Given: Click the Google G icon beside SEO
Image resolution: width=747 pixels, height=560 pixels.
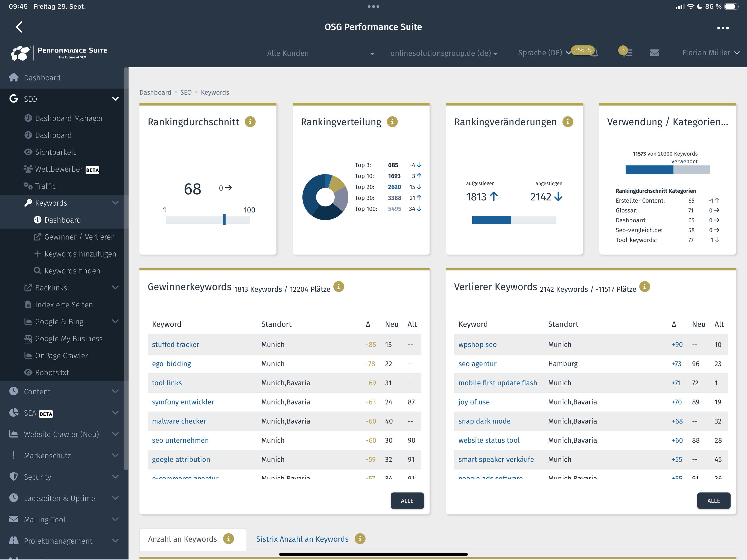Looking at the screenshot, I should (x=13, y=98).
